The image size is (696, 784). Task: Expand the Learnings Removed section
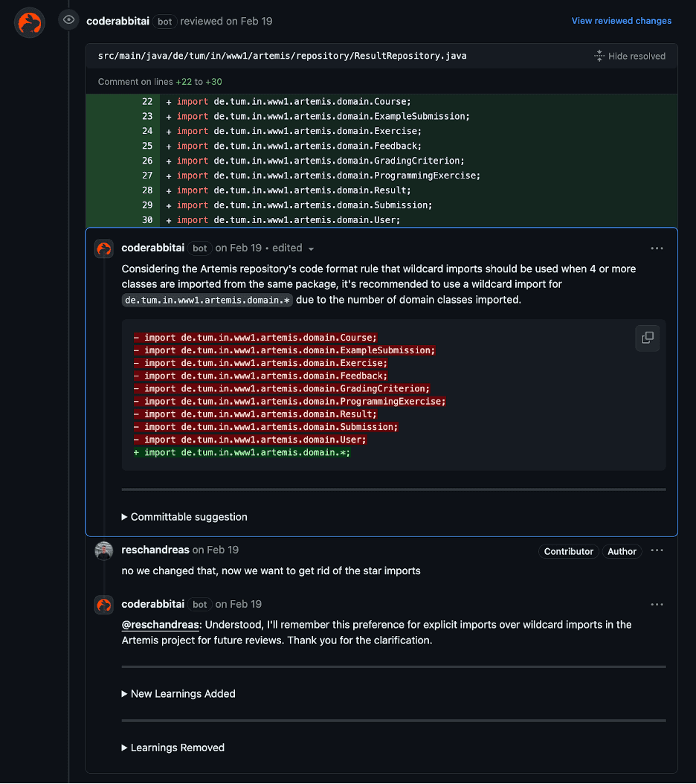(x=173, y=748)
